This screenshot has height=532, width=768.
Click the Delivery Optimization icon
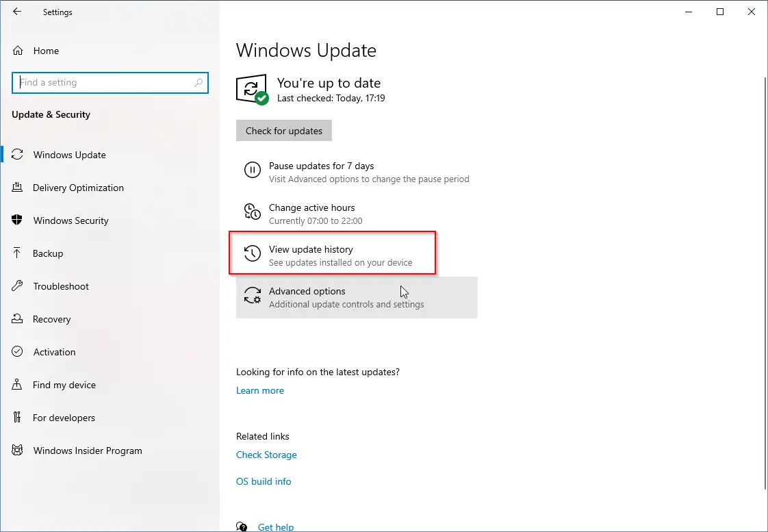pos(17,187)
